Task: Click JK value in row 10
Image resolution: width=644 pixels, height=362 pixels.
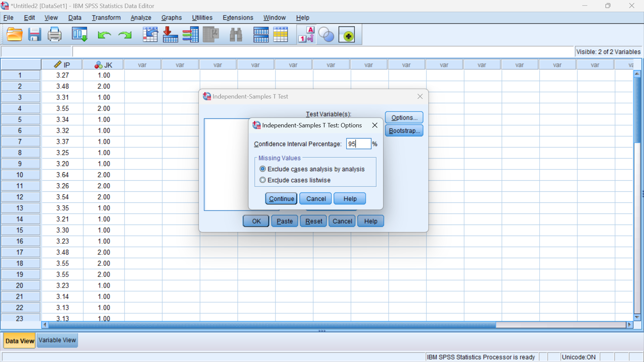Action: [104, 175]
